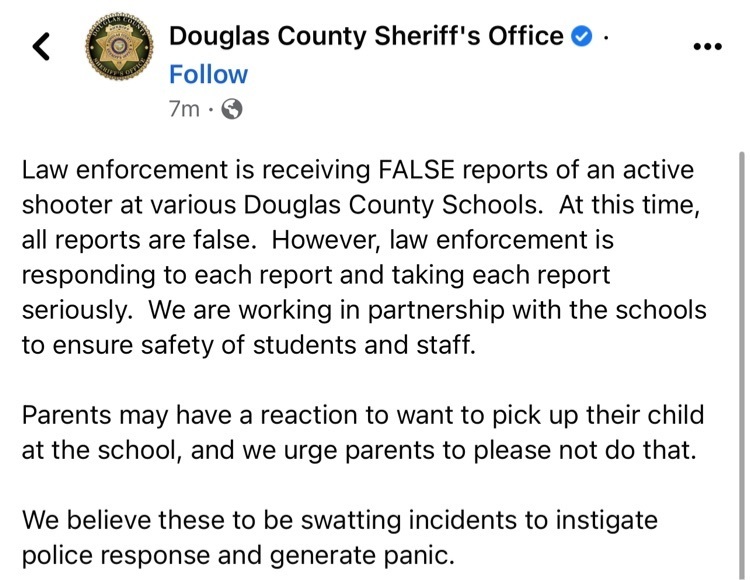Viewport: 750px width, 580px height.
Task: Click the line 'responding to each report and taking'
Action: click(316, 276)
